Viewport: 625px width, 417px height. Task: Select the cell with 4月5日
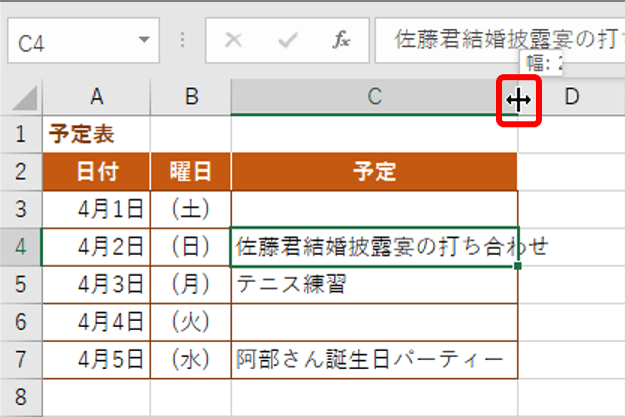96,359
